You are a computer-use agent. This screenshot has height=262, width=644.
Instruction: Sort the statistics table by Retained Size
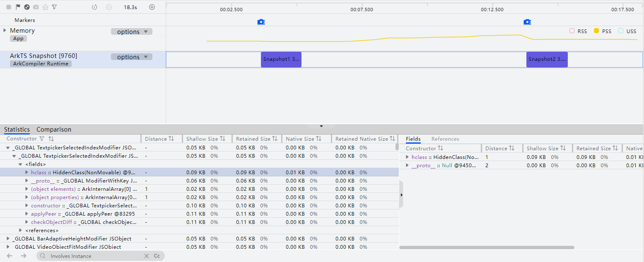pyautogui.click(x=275, y=139)
